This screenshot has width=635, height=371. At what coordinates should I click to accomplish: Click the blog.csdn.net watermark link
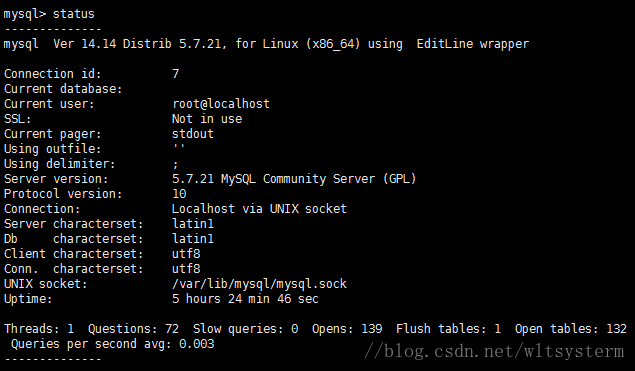coord(494,351)
